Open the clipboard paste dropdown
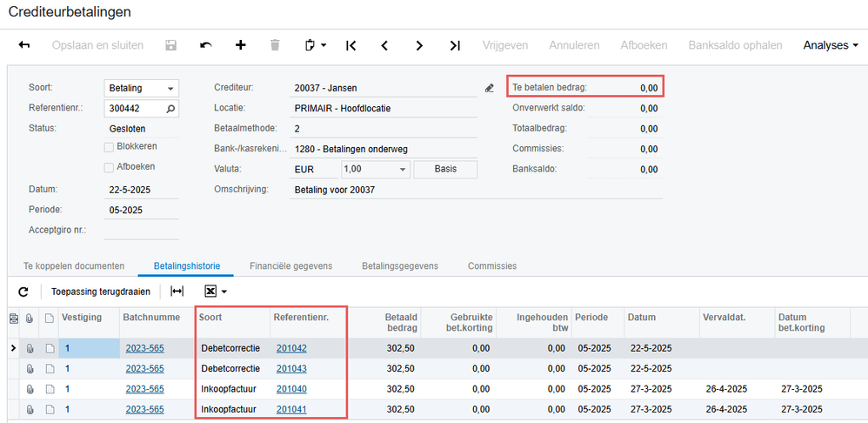This screenshot has width=868, height=423. click(316, 45)
